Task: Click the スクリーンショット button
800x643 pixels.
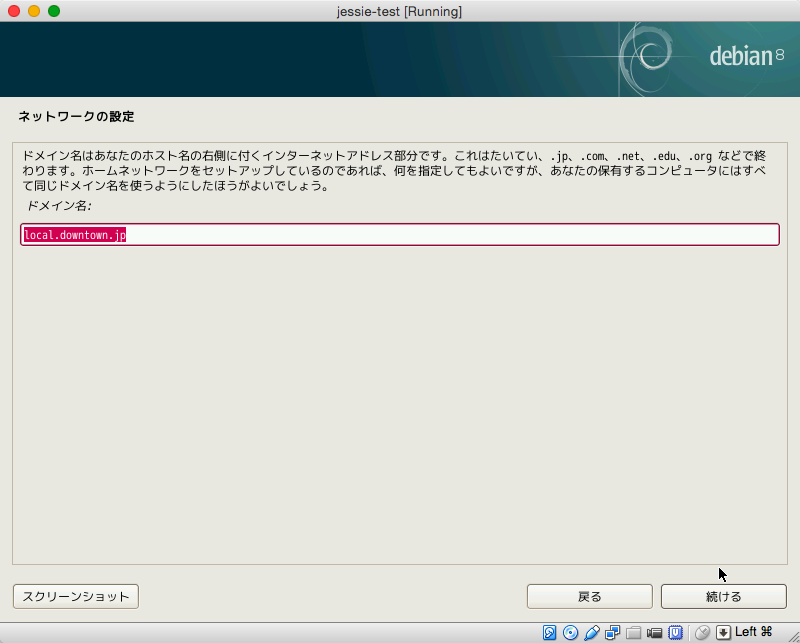Action: pyautogui.click(x=76, y=596)
